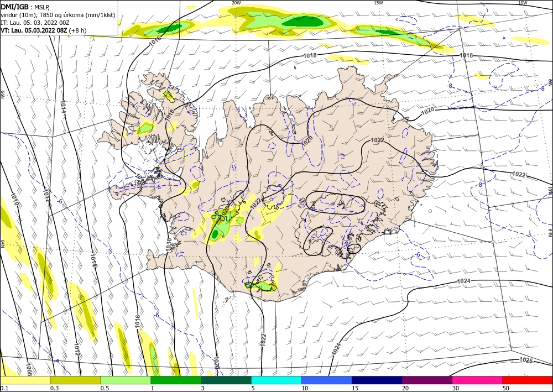Click the 'VT: Lau. 05.03.2022 08Z (+8 h)' line

click(x=43, y=30)
